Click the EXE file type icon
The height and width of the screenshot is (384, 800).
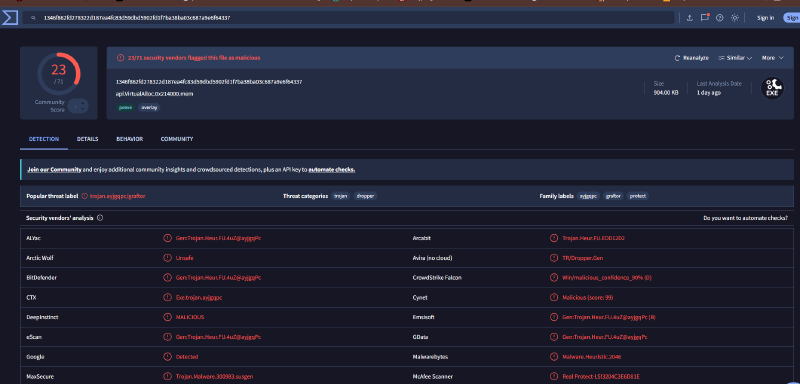(x=772, y=88)
